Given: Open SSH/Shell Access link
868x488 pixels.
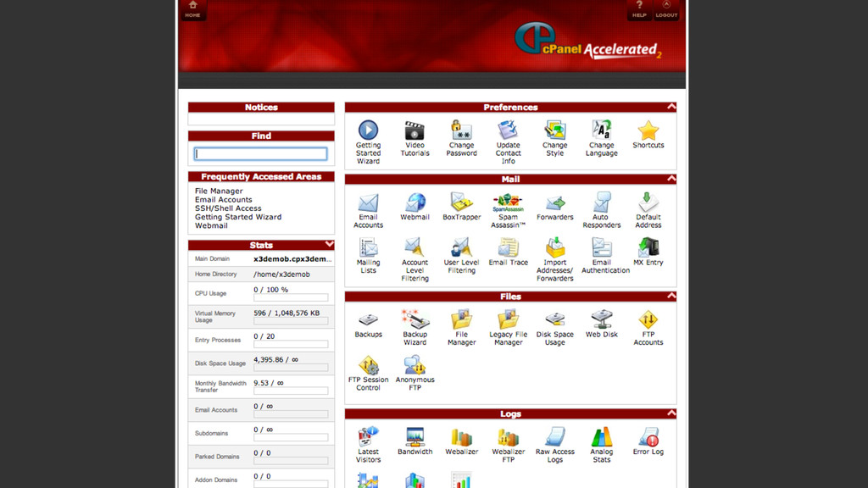Looking at the screenshot, I should pyautogui.click(x=227, y=208).
